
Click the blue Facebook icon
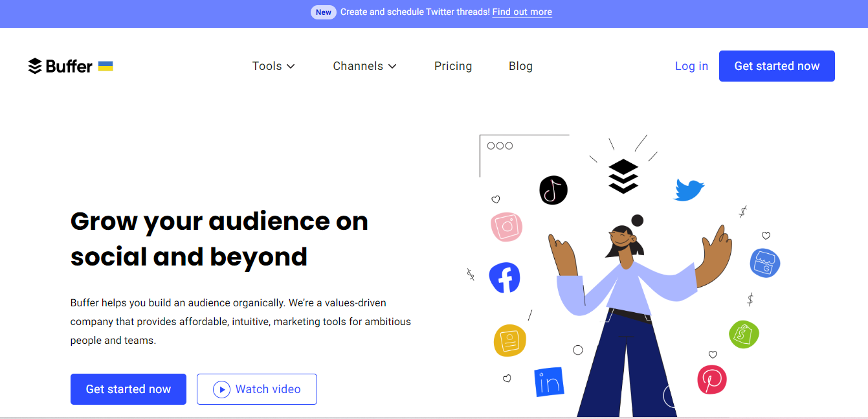(x=504, y=278)
